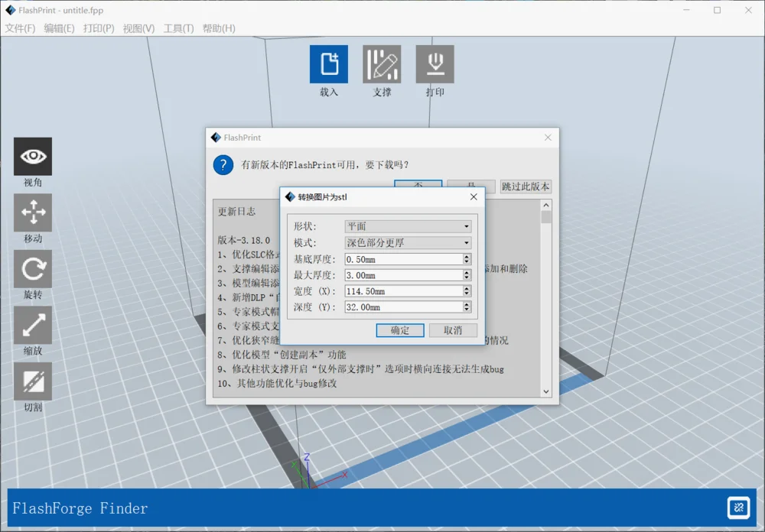Screen dimensions: 765x532
Task: Decrease the 基底厚度 value with down arrow
Action: 467,262
